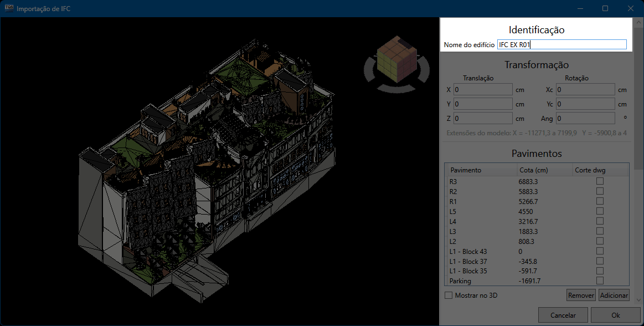Sort by the Pavimento column header
Screen dimensions: 644x326
pos(481,170)
